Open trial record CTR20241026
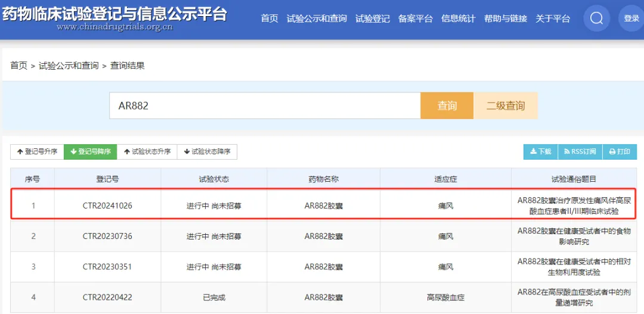This screenshot has height=314, width=644. click(x=107, y=206)
